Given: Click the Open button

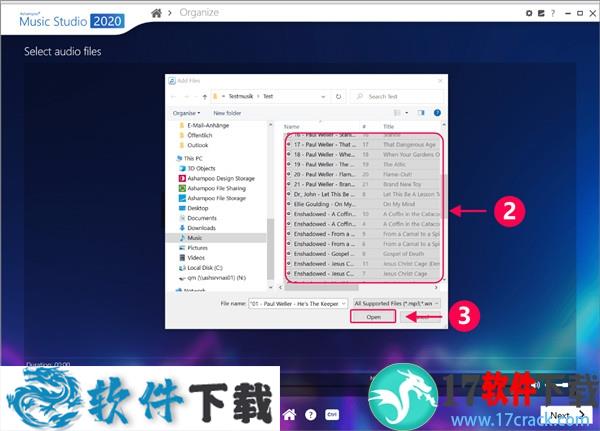Looking at the screenshot, I should coord(373,317).
